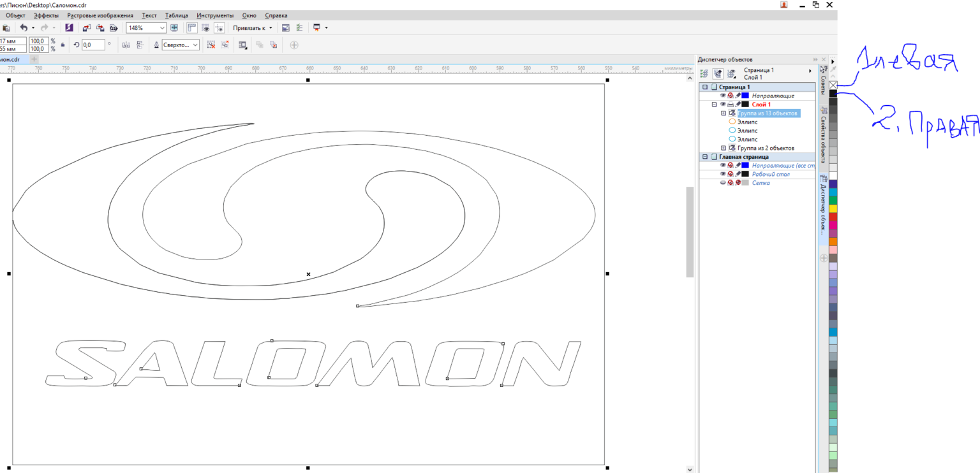
Task: Click the Redo arrow icon
Action: pos(45,28)
